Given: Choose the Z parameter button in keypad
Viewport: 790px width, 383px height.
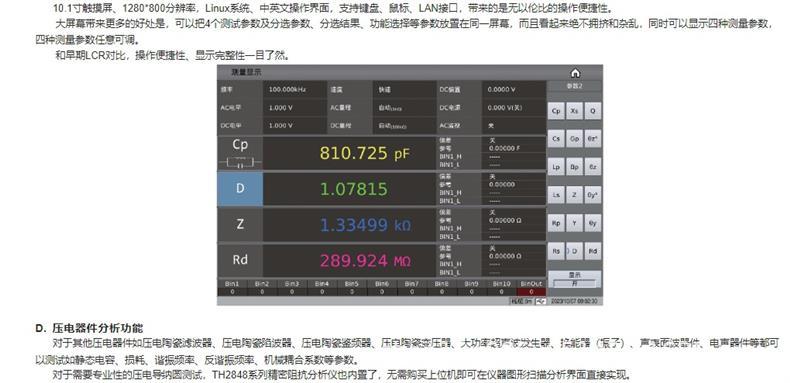Looking at the screenshot, I should [574, 195].
